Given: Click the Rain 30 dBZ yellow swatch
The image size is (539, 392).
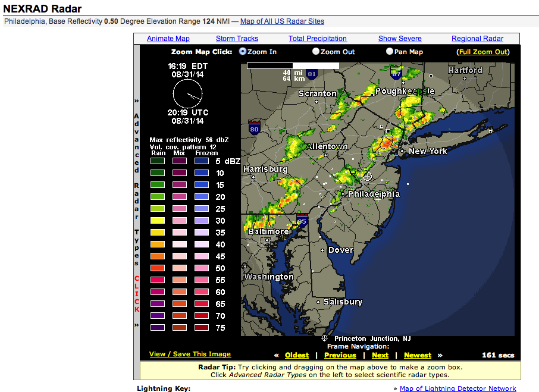Looking at the screenshot, I should point(158,221).
